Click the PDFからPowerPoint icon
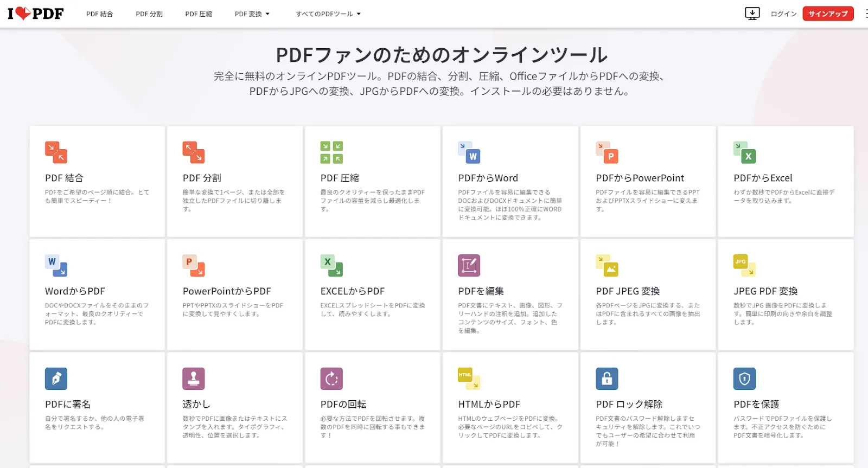 [607, 152]
